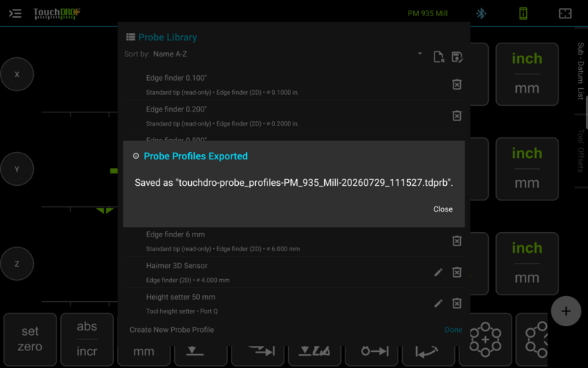Click the X axis button

(x=17, y=74)
